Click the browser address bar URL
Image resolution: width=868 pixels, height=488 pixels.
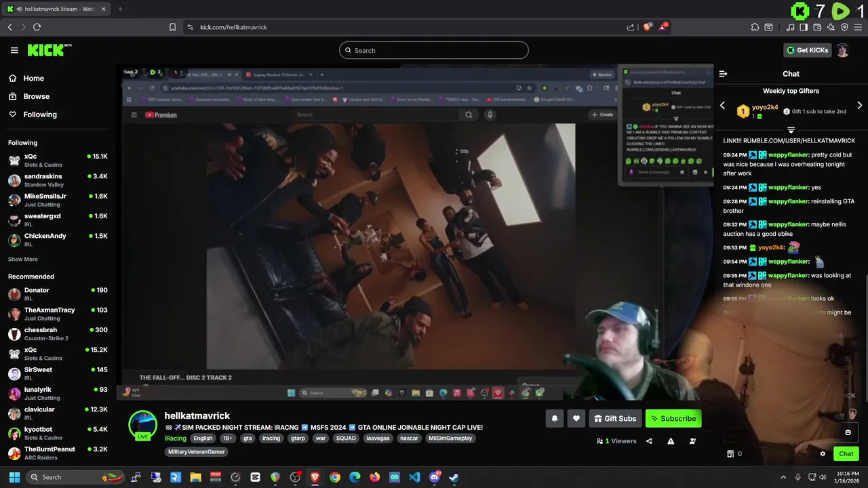click(233, 27)
